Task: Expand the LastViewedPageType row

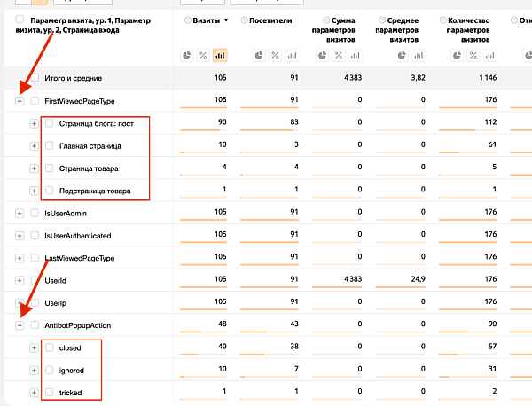Action: 20,258
